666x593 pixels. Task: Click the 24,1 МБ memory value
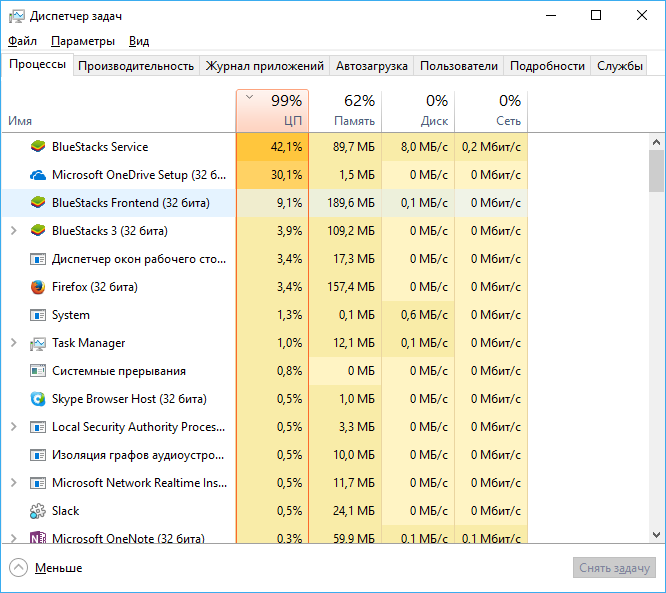354,511
